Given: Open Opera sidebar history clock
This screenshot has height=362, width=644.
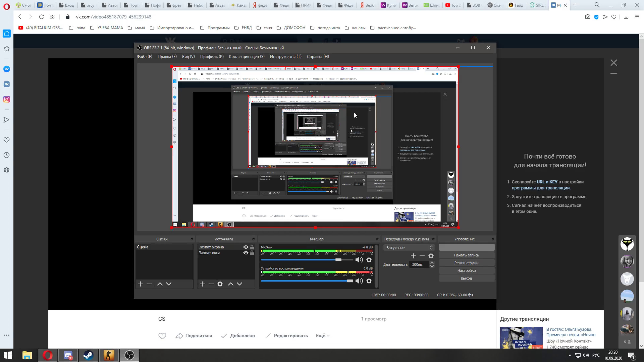Looking at the screenshot, I should 7,155.
